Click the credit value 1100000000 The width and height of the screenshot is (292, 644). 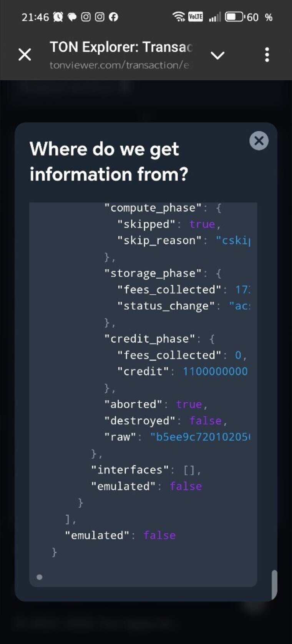point(215,372)
